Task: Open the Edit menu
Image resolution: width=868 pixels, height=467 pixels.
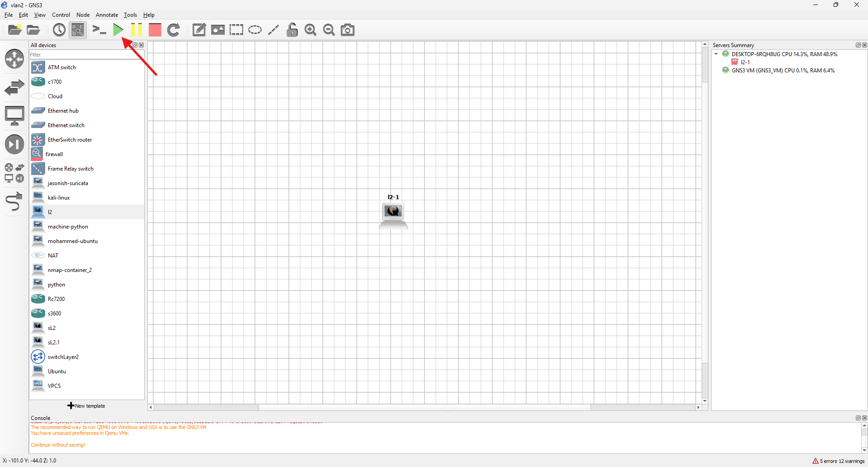Action: click(x=24, y=15)
